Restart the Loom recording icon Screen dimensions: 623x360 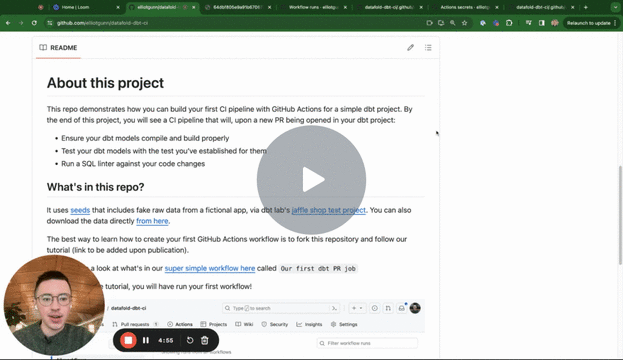190,340
